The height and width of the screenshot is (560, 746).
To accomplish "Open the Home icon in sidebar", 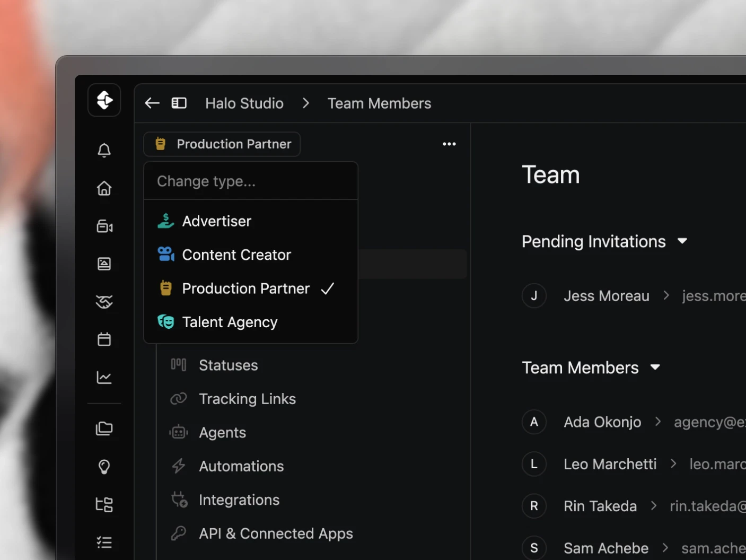I will tap(104, 188).
